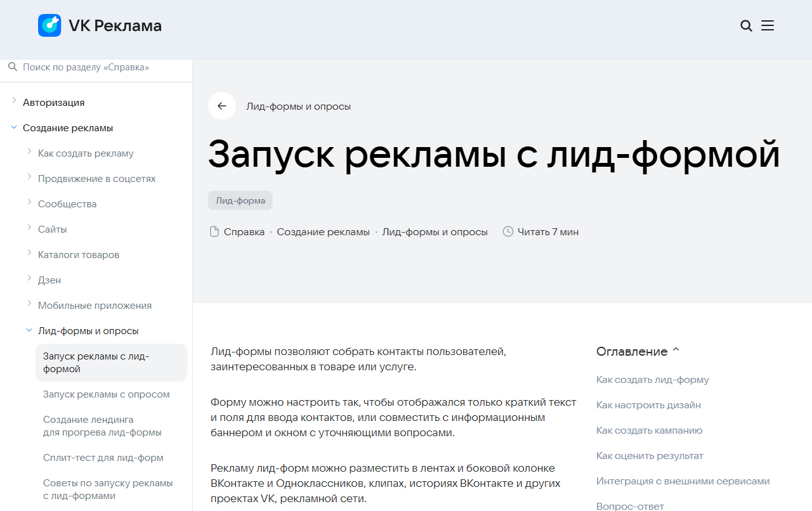The image size is (812, 511).
Task: Open Дзен in the sidebar
Action: 49,280
